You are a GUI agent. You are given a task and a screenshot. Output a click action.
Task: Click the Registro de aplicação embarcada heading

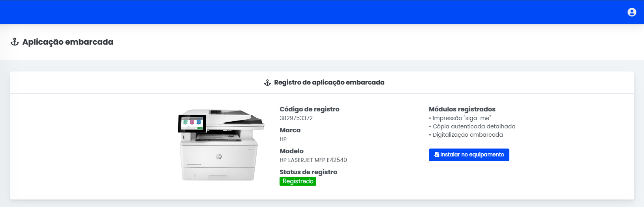point(329,82)
